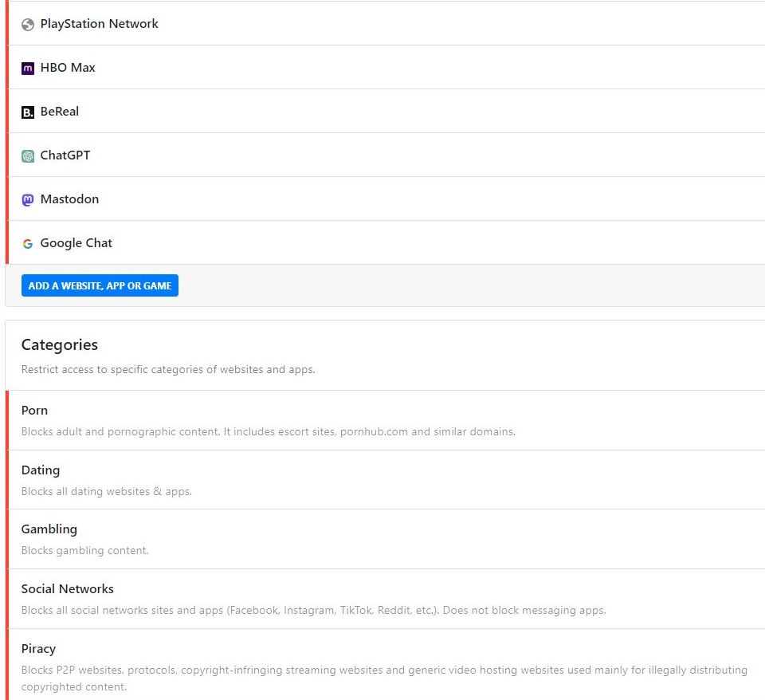Click the Social Networks category title

(x=68, y=589)
